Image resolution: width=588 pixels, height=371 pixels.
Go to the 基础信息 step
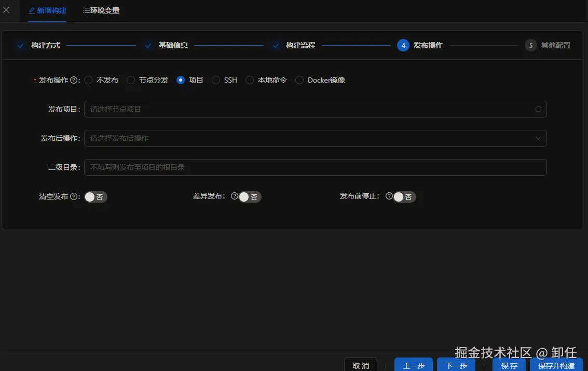(x=166, y=45)
